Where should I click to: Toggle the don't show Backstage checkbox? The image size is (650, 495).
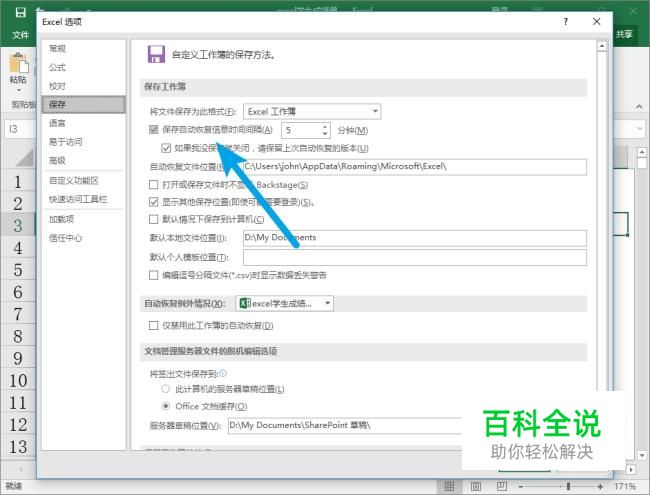point(153,184)
